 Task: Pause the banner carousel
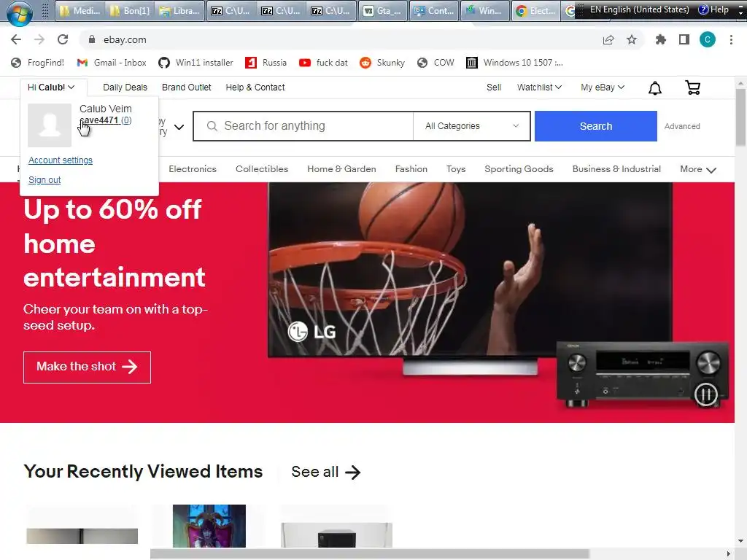[706, 394]
